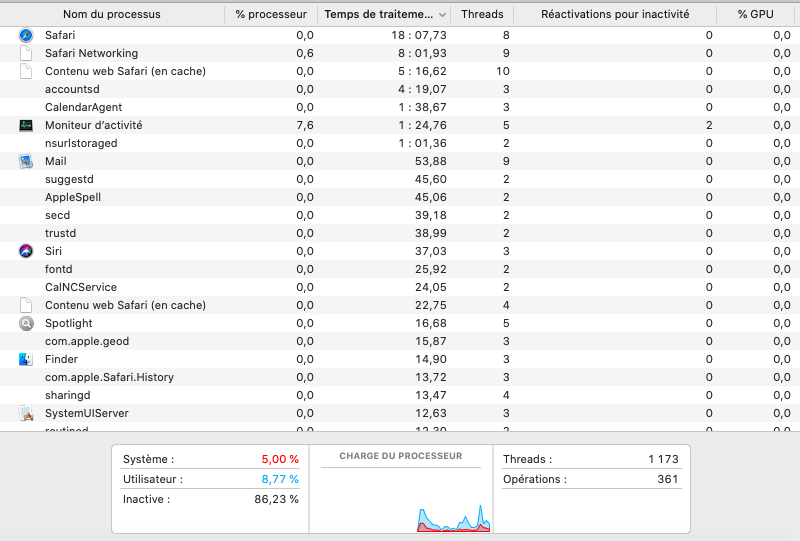Click the Safari Networking document icon
800x541 pixels.
coord(26,53)
